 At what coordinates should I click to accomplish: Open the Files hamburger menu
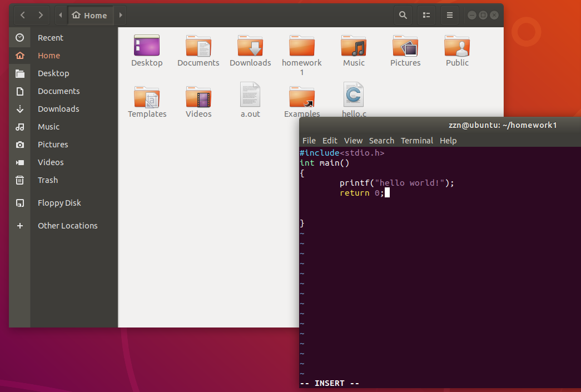pos(450,15)
